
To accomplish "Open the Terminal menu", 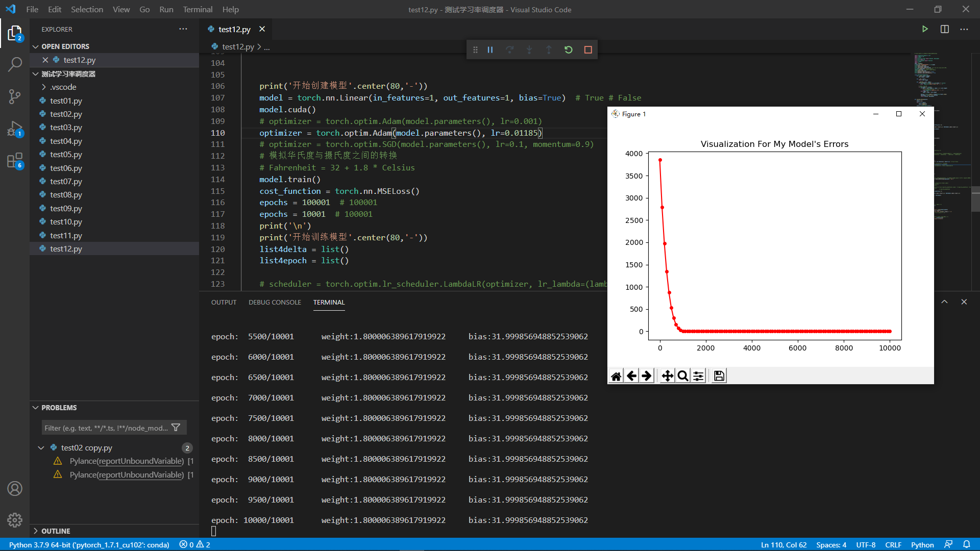I will click(198, 9).
